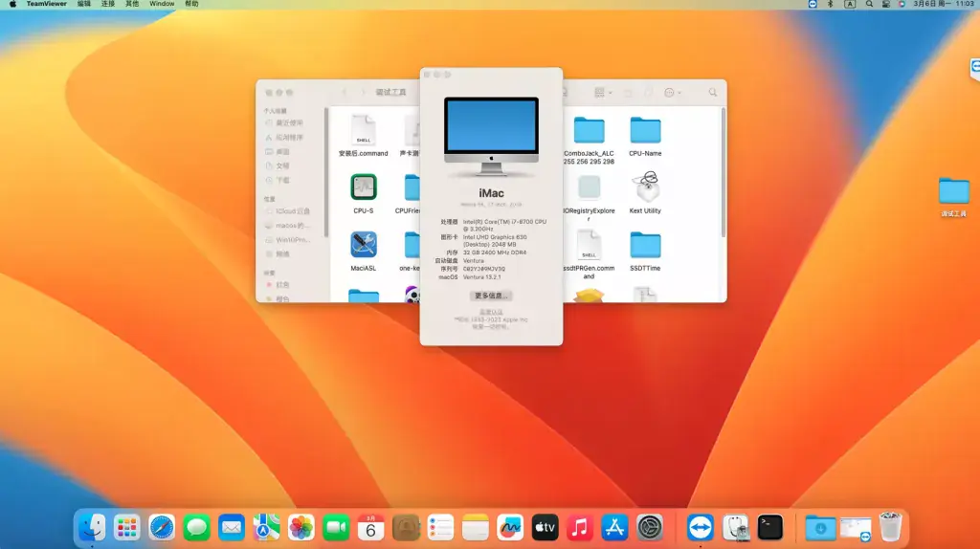Go back in the Finder window

pos(344,92)
